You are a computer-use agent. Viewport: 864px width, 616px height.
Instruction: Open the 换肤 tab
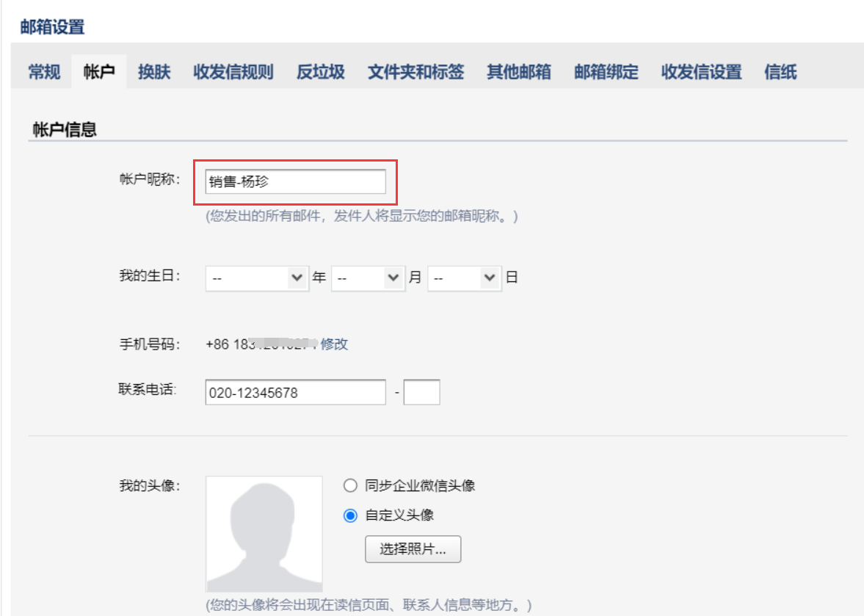coord(154,72)
